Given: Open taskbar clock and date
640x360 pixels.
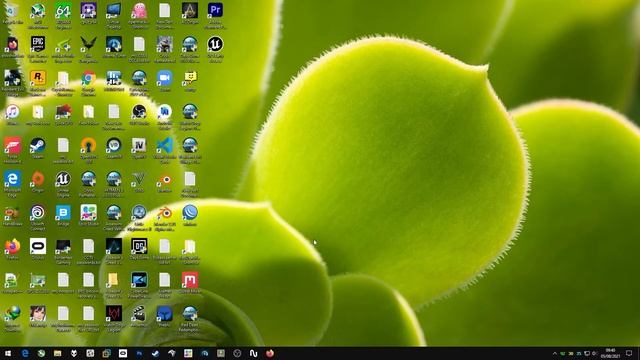Looking at the screenshot, I should coord(610,353).
